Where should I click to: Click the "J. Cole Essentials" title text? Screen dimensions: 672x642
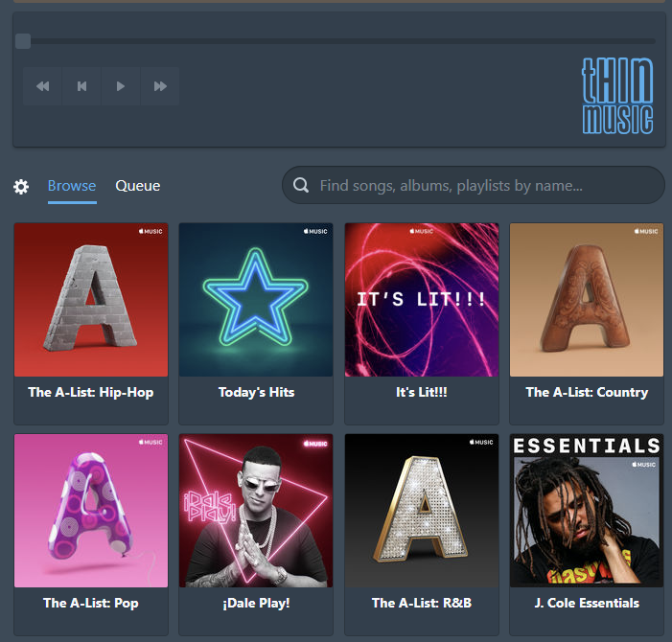tap(587, 603)
